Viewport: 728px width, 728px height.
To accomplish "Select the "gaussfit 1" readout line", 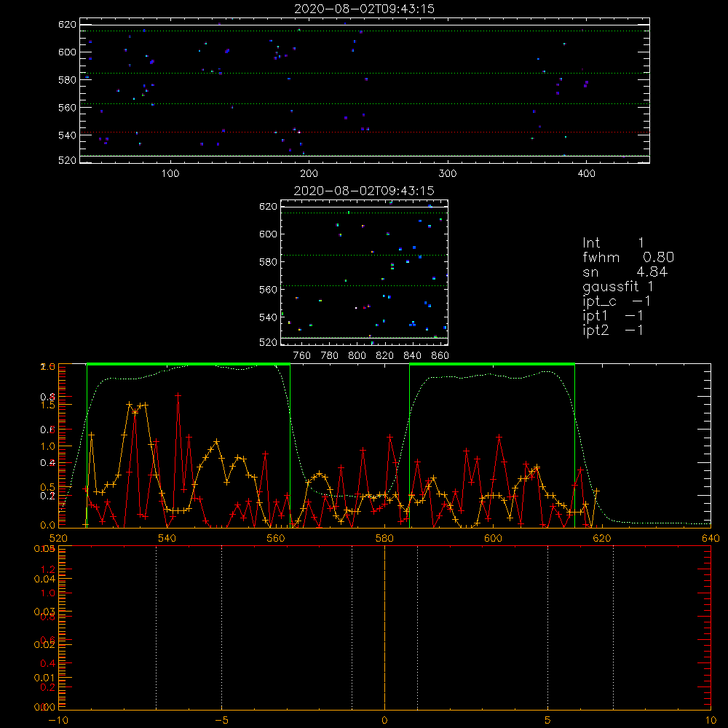I will (x=618, y=287).
